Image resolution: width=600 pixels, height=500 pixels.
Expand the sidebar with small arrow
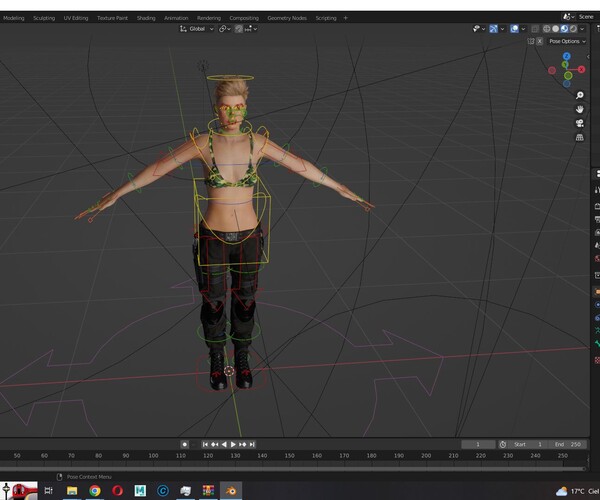click(588, 57)
